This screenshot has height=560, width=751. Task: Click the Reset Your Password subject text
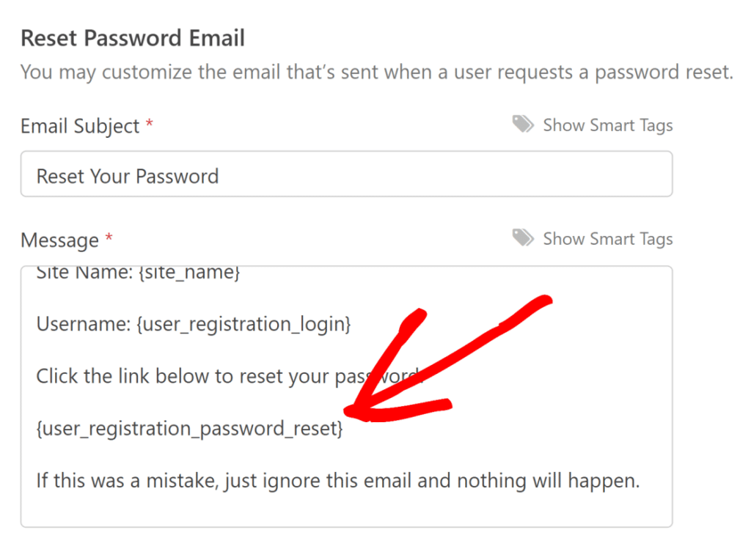[127, 176]
